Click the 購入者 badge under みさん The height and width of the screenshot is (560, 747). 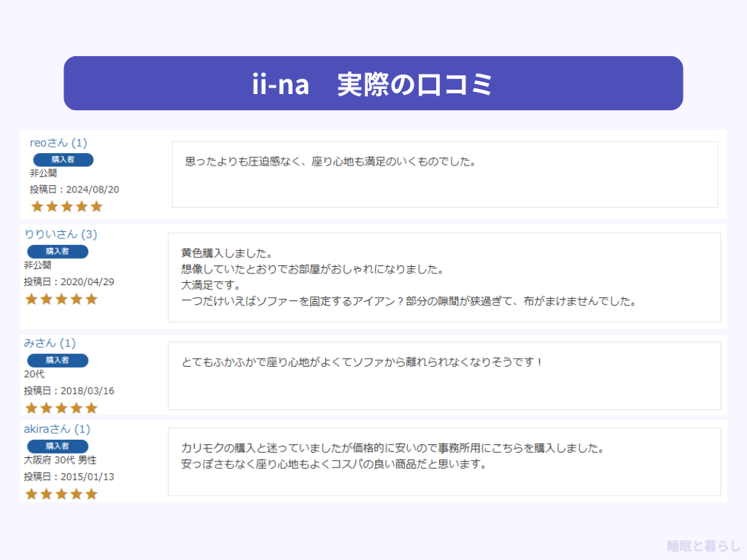57,360
